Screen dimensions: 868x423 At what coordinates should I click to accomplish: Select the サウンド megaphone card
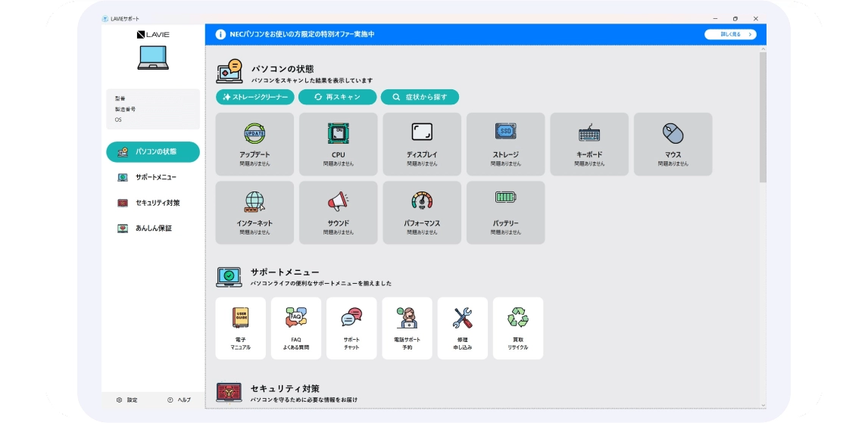tap(339, 213)
